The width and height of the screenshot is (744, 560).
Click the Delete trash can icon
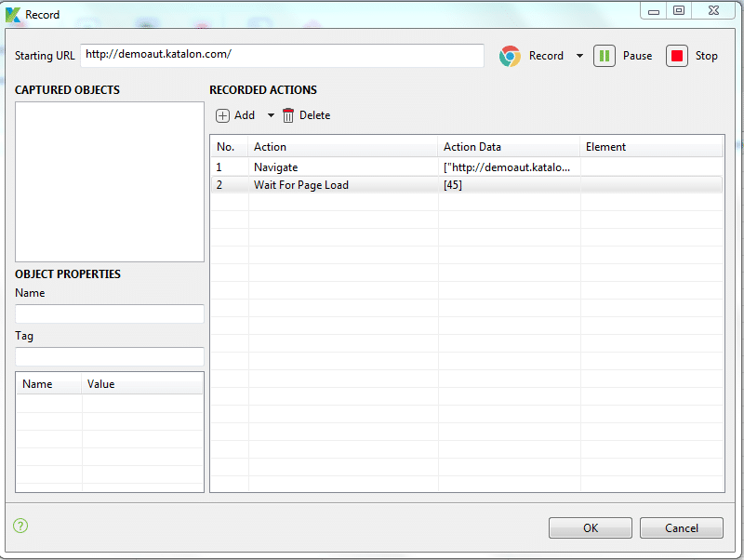[288, 115]
